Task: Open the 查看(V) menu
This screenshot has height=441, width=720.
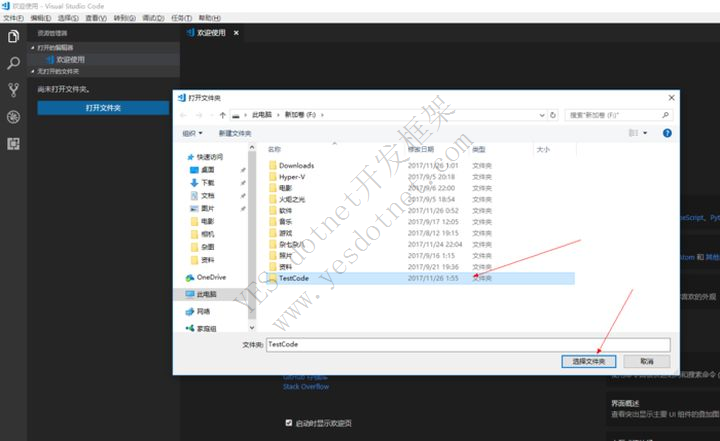Action: (96, 18)
